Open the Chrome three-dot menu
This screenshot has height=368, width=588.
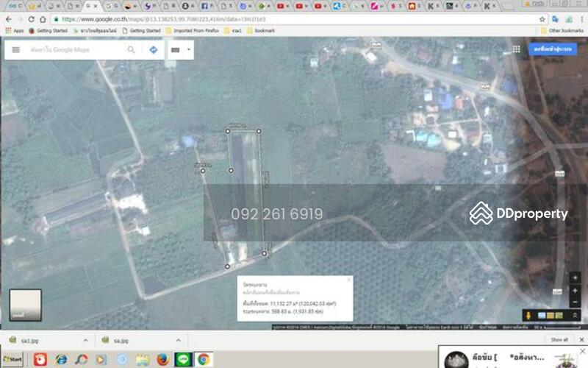[582, 19]
